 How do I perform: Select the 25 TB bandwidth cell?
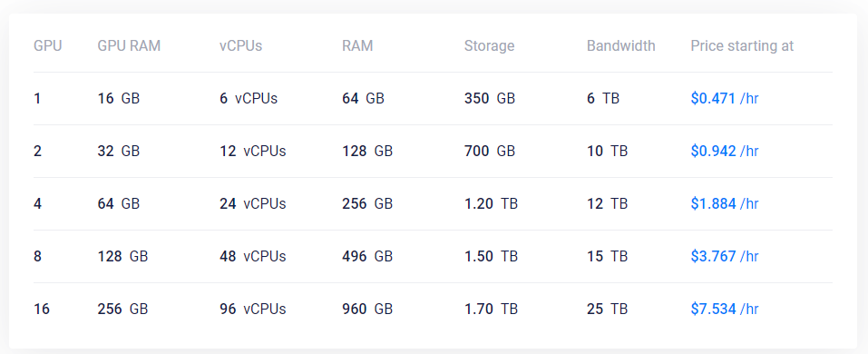[608, 310]
